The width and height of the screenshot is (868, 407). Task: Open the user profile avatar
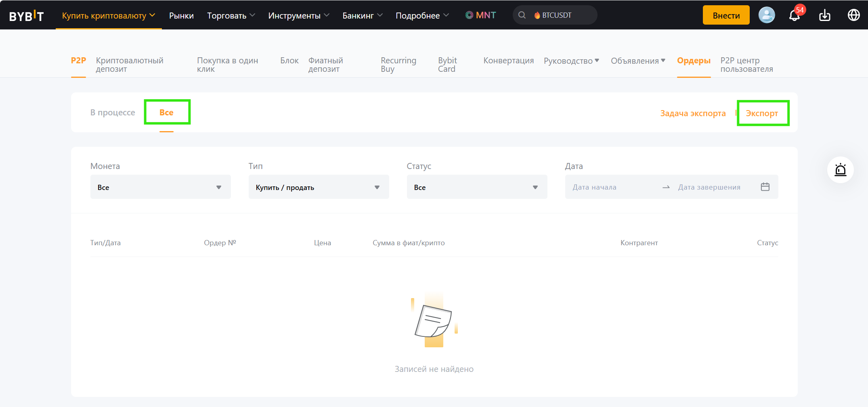click(766, 15)
